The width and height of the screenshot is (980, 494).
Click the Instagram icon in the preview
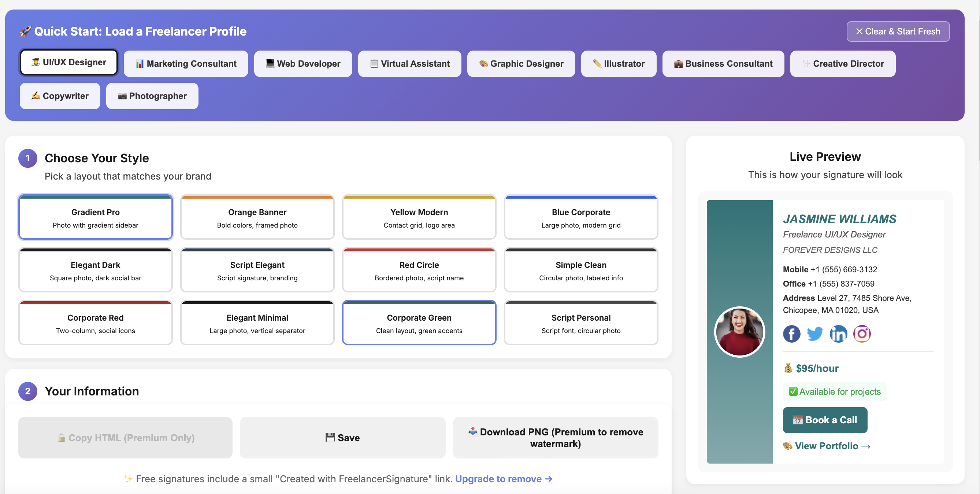pyautogui.click(x=862, y=334)
